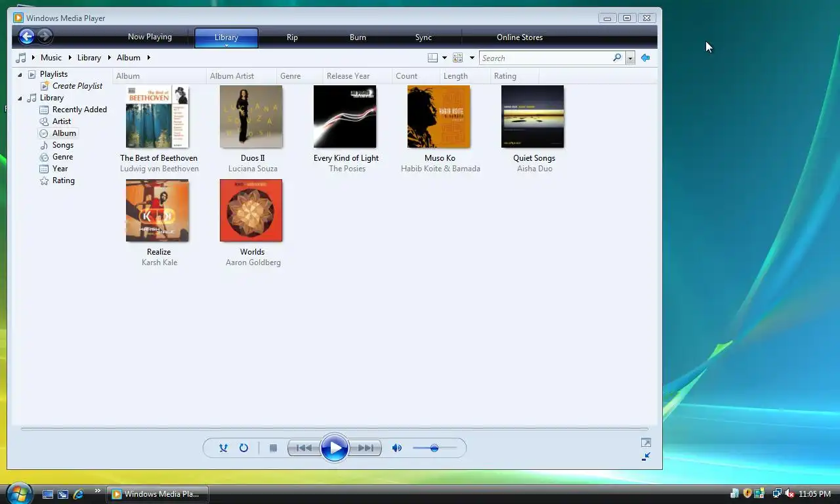Select the Realize album cover
Screen dimensions: 840x504
[x=157, y=211]
